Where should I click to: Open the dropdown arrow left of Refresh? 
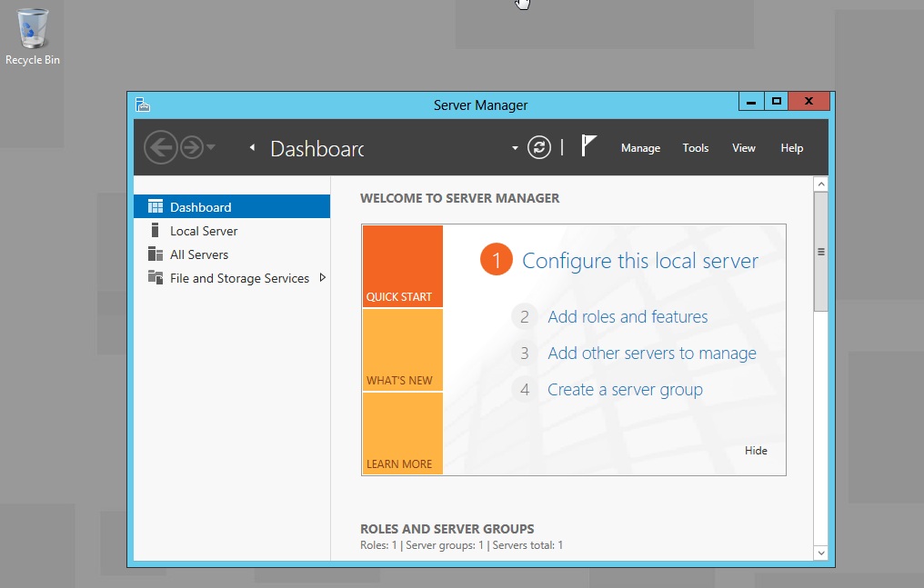click(x=515, y=148)
